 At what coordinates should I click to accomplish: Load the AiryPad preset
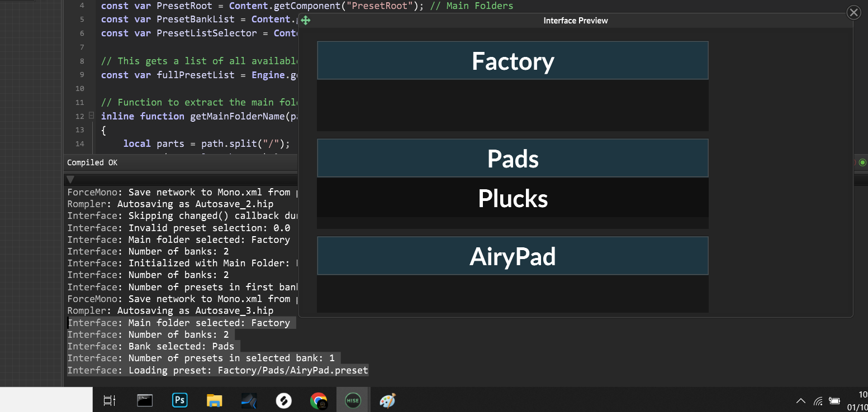[513, 256]
